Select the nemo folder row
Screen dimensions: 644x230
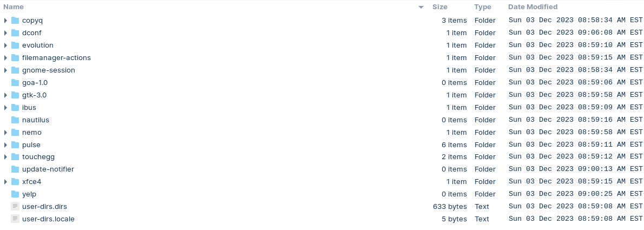pos(322,132)
